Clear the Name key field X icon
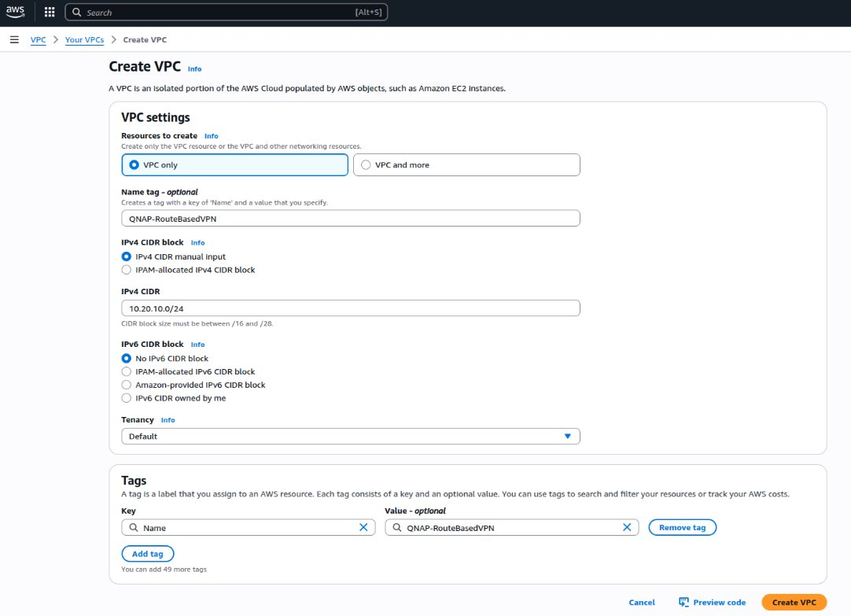 (363, 528)
